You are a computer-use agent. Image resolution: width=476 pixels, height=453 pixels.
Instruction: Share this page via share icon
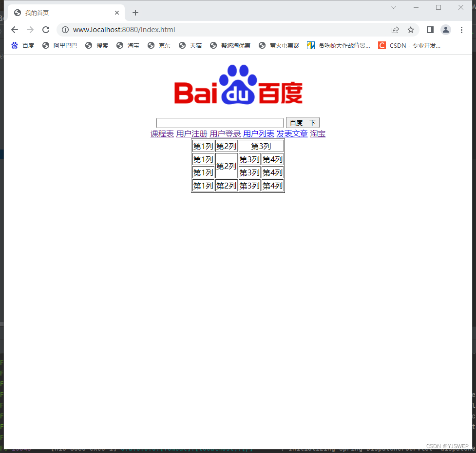click(x=395, y=30)
